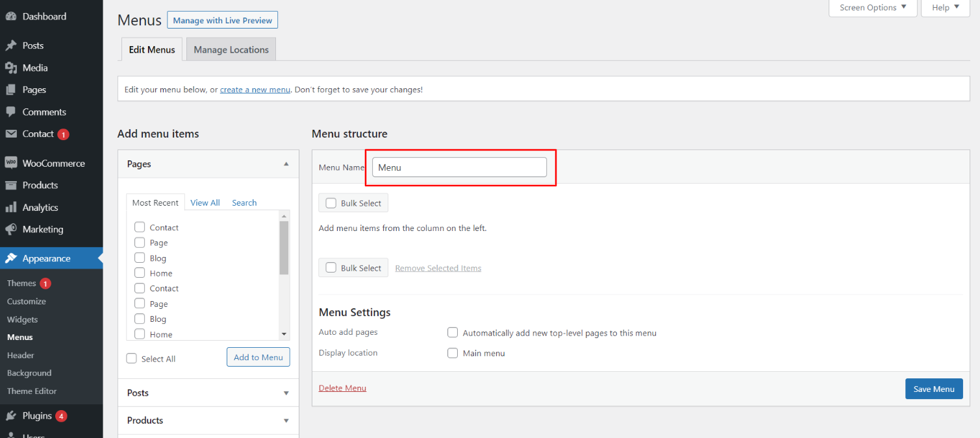This screenshot has width=980, height=438.
Task: Click the Menu Name text field
Action: pos(459,167)
